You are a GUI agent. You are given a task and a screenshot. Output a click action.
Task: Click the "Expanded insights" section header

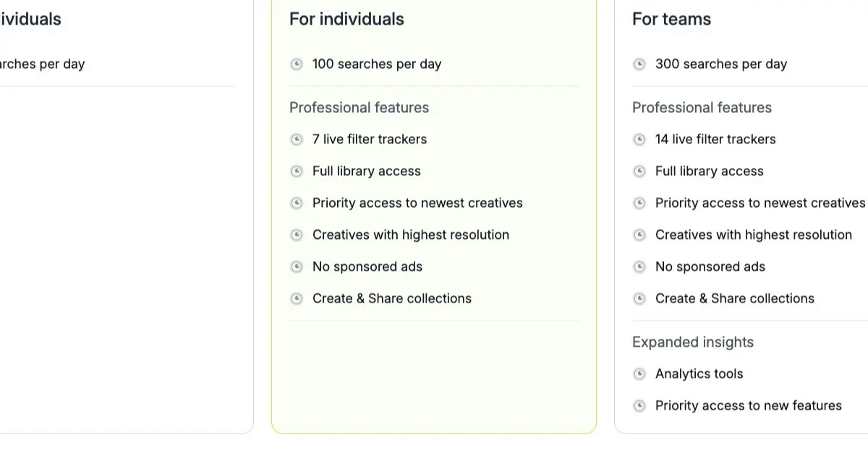692,342
